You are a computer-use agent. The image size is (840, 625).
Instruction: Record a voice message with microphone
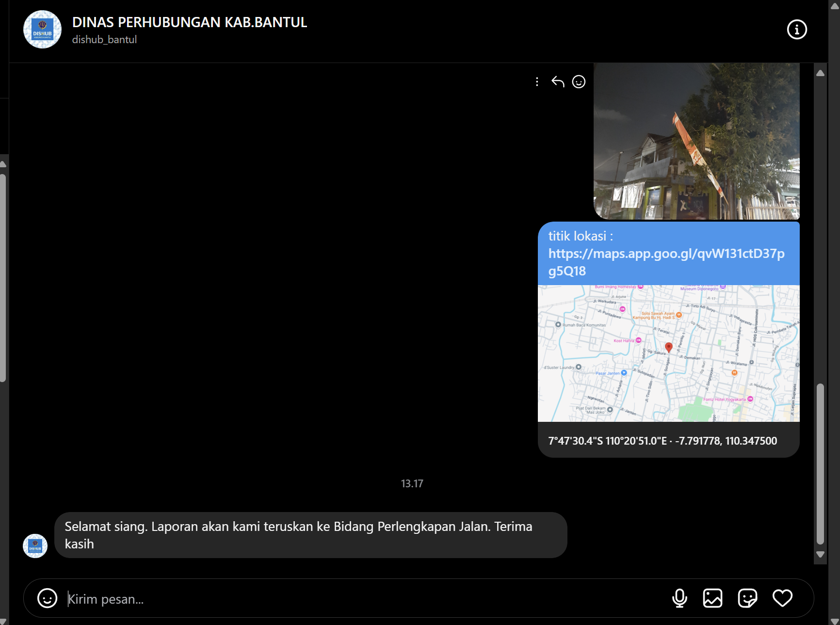679,598
